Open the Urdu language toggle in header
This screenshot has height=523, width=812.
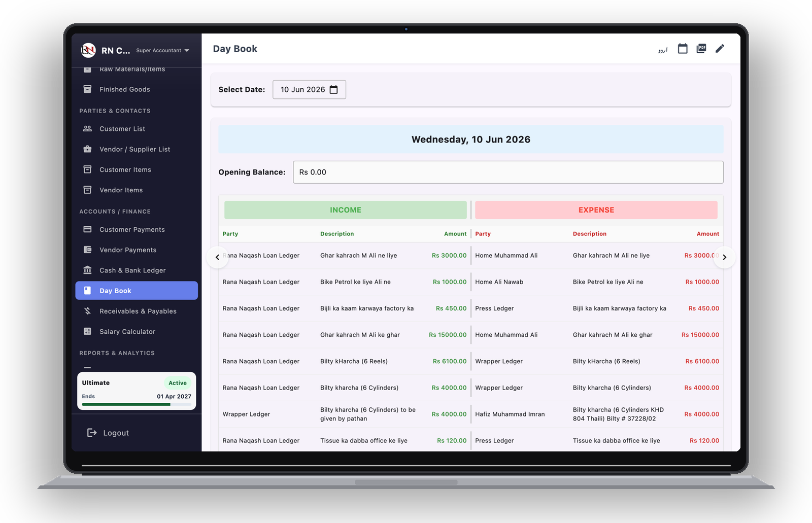(662, 49)
